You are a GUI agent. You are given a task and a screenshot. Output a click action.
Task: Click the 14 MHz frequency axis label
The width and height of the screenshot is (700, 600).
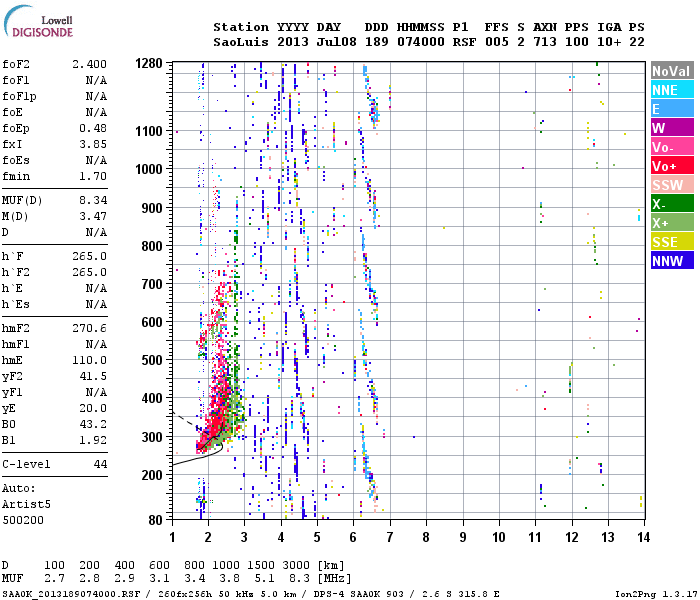pos(643,537)
